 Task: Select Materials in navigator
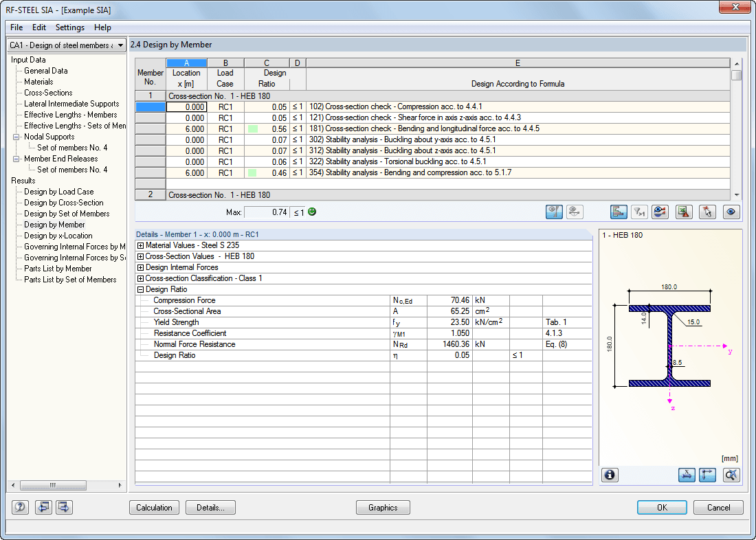pos(38,82)
